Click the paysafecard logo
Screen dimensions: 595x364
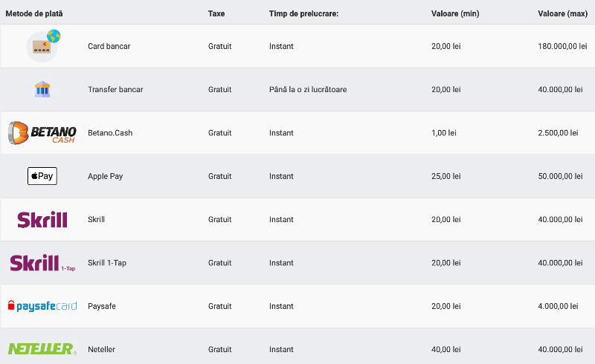click(x=42, y=306)
